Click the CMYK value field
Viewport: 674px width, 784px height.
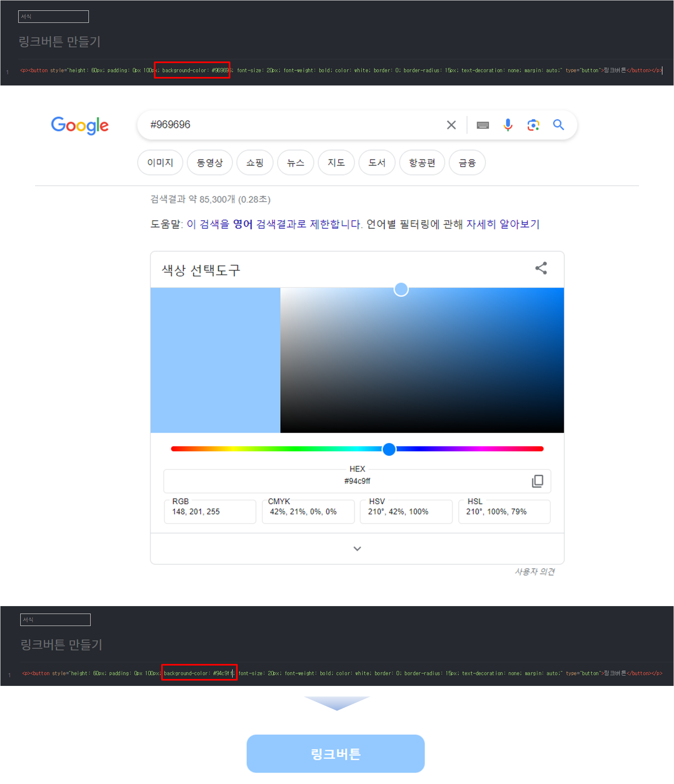click(x=308, y=512)
